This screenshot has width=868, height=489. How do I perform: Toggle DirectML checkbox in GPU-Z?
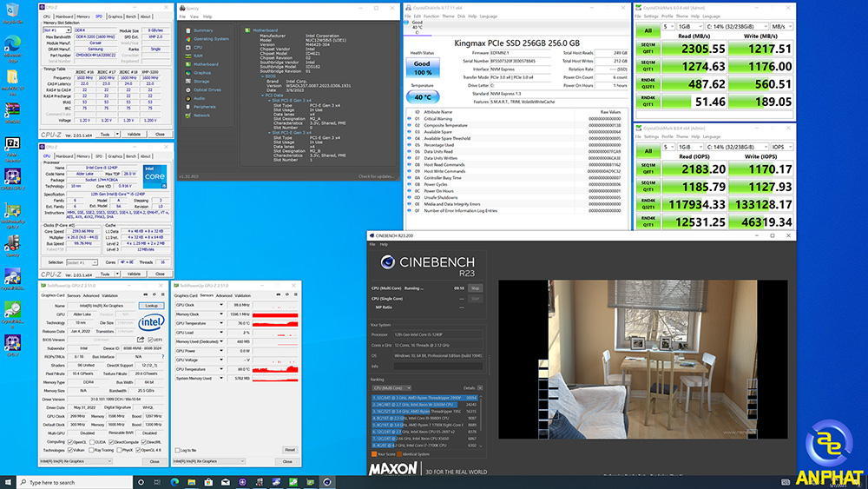coord(143,442)
